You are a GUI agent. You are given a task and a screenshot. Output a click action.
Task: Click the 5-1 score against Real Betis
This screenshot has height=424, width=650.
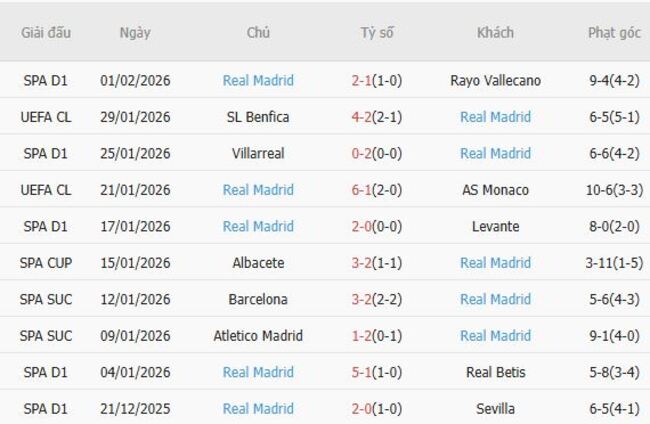pyautogui.click(x=362, y=372)
